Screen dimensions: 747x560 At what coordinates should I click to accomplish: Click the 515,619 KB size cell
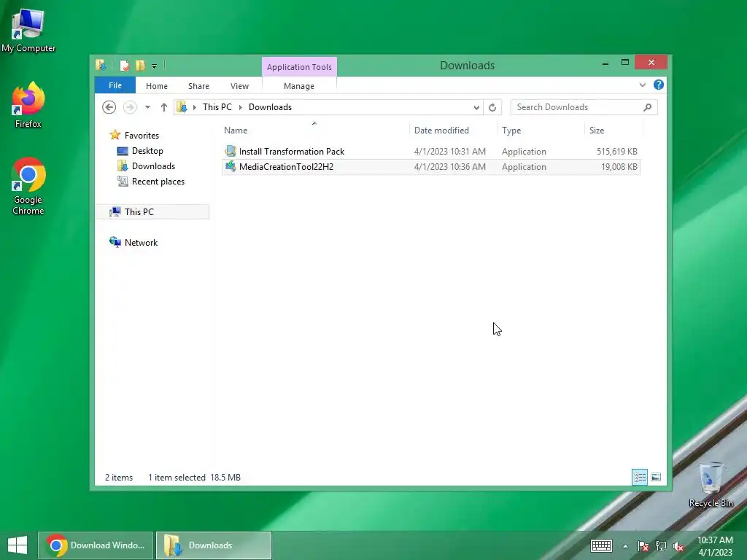616,152
